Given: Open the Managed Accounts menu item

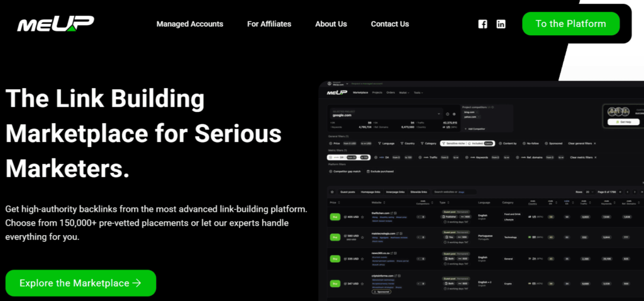Looking at the screenshot, I should click(x=190, y=24).
